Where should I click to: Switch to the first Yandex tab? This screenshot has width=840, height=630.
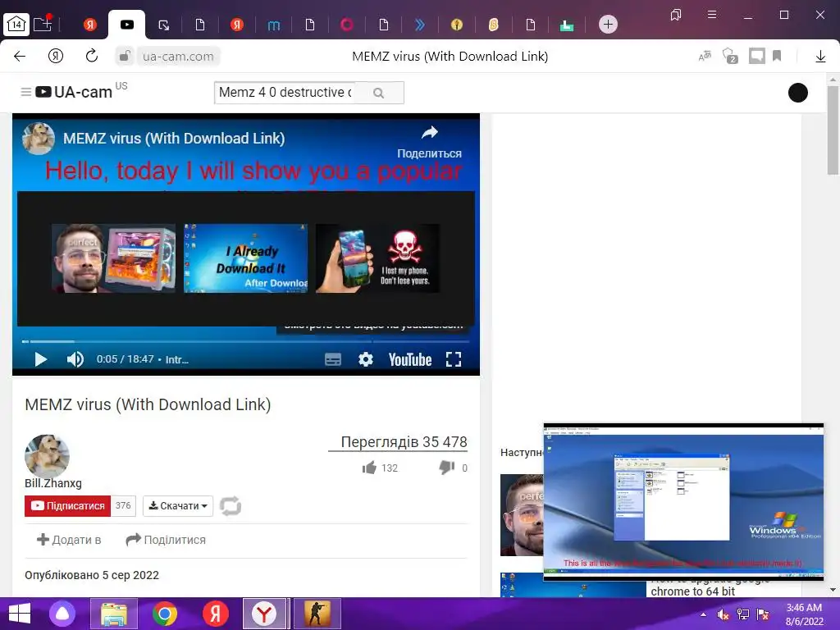click(x=90, y=24)
